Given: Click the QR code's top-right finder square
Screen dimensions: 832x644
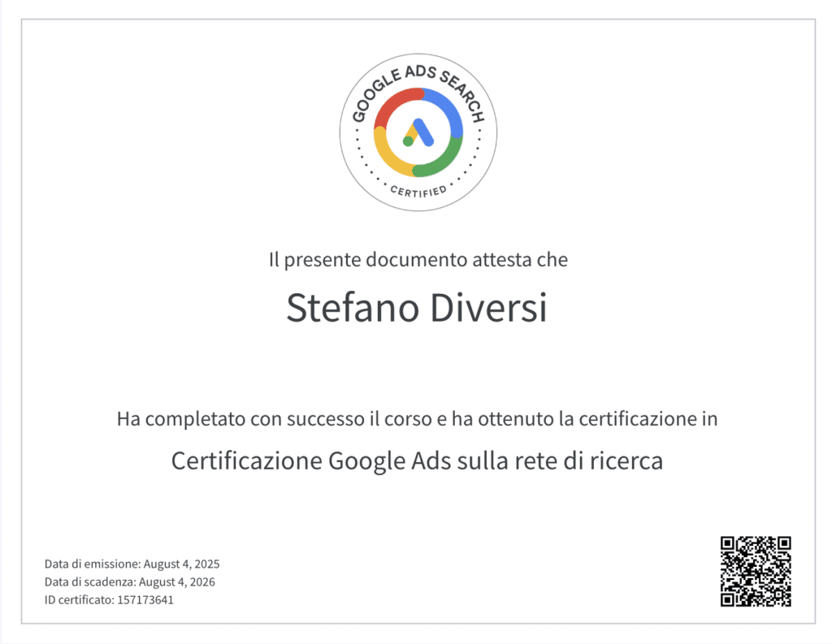Looking at the screenshot, I should (781, 546).
